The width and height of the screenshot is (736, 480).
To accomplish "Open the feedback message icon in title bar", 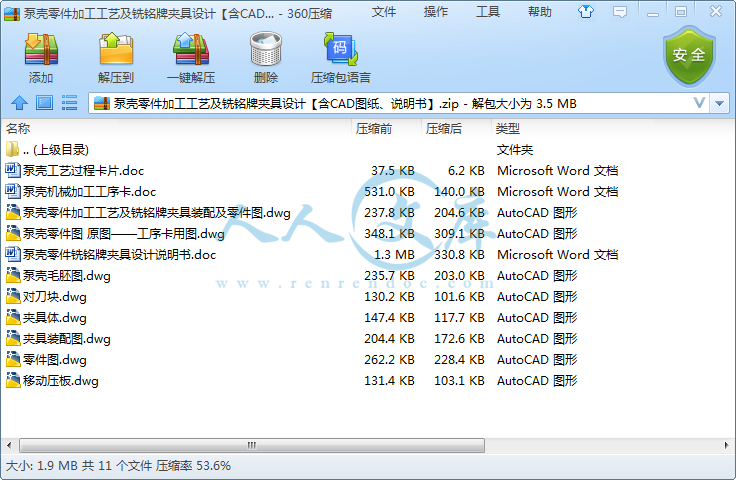I will click(620, 12).
